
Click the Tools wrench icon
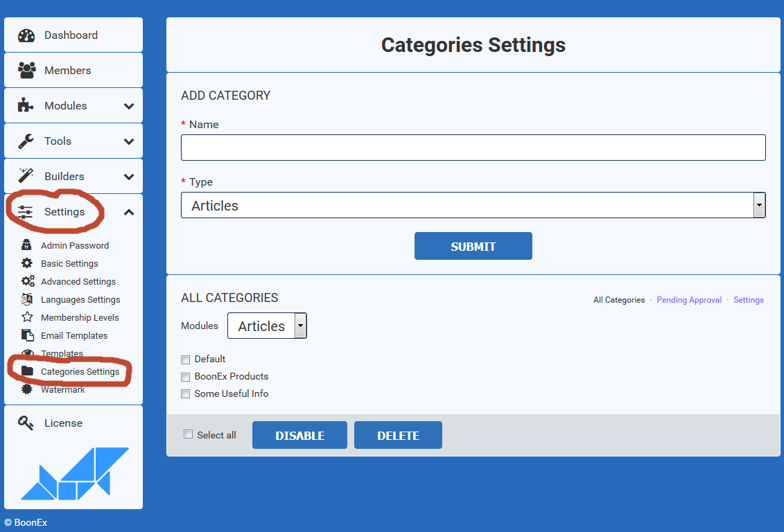[26, 141]
